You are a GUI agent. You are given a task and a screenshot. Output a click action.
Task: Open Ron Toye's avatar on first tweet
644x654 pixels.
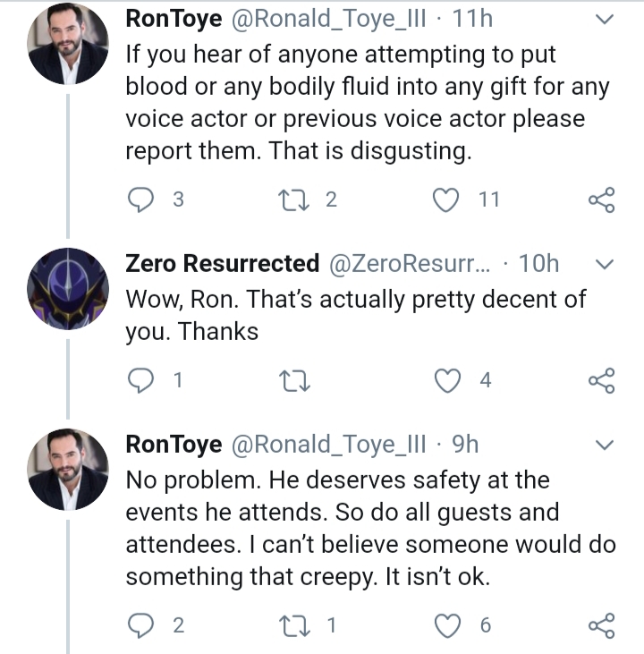click(68, 43)
